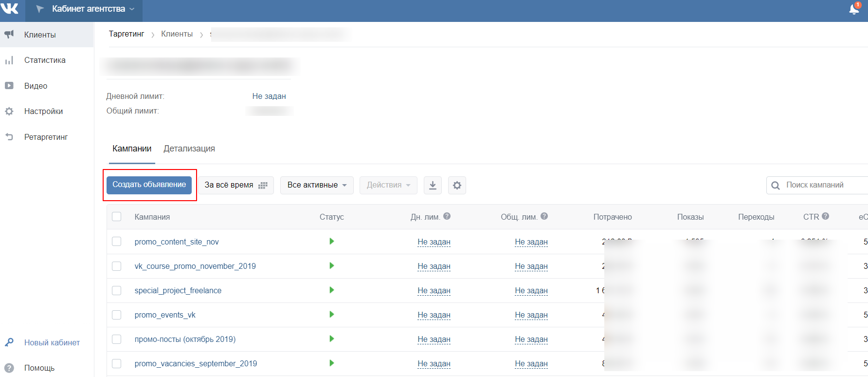The image size is (868, 377).
Task: Click the play status icon for promo_events_vk
Action: click(x=331, y=315)
